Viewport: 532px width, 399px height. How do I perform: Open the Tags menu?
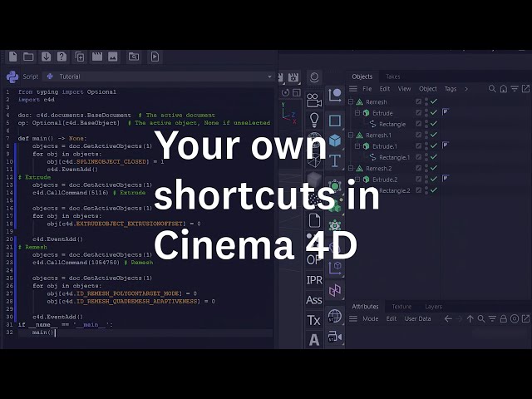coord(451,89)
